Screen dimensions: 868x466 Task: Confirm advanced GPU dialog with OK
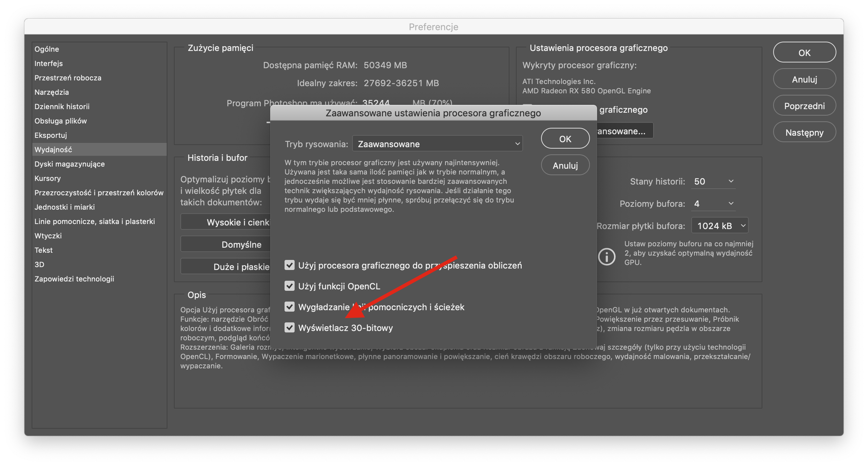click(565, 139)
